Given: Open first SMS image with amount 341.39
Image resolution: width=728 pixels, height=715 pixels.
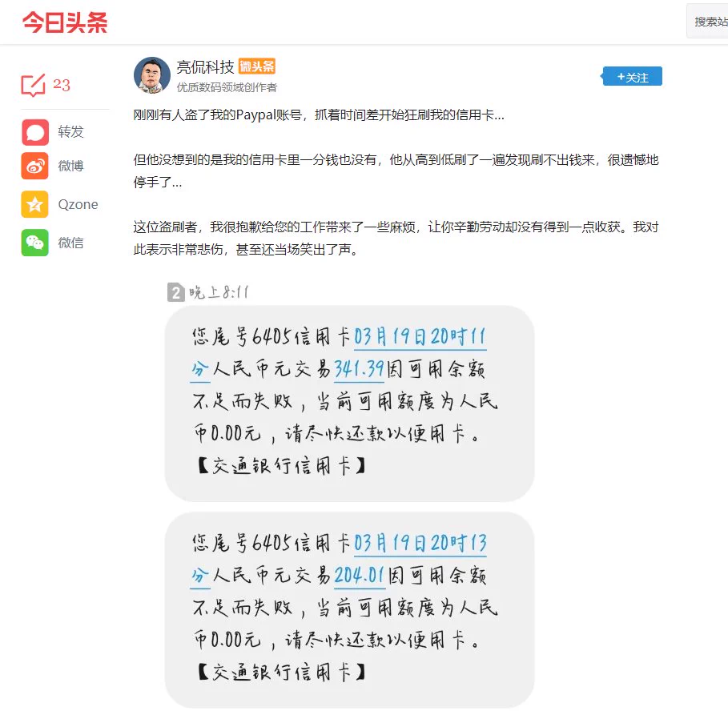Looking at the screenshot, I should 349,403.
